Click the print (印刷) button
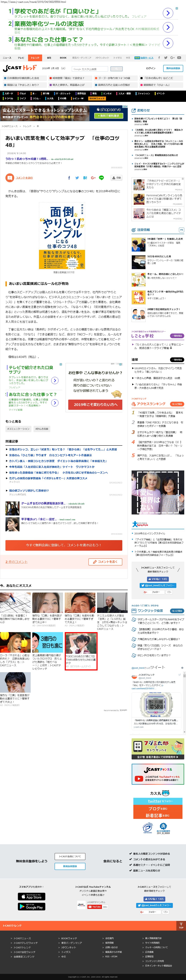The image size is (186, 980). point(116,178)
